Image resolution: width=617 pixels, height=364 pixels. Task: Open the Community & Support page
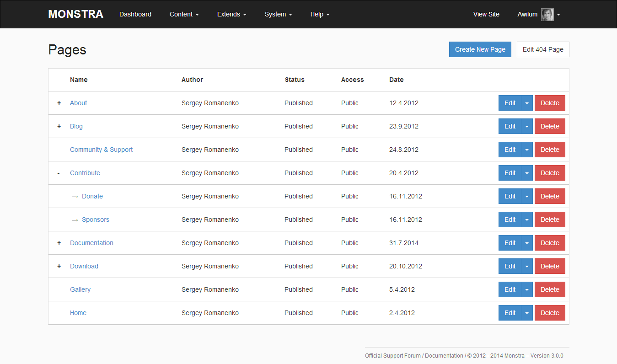coord(101,150)
